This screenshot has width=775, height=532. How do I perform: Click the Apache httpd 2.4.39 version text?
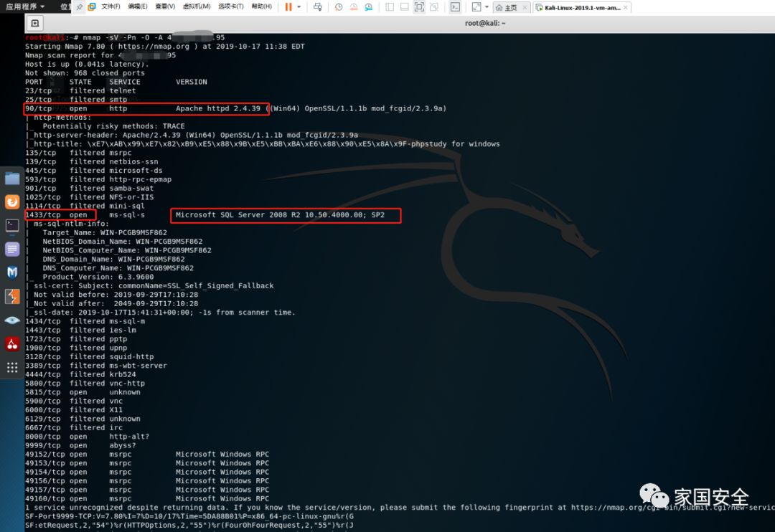point(218,109)
